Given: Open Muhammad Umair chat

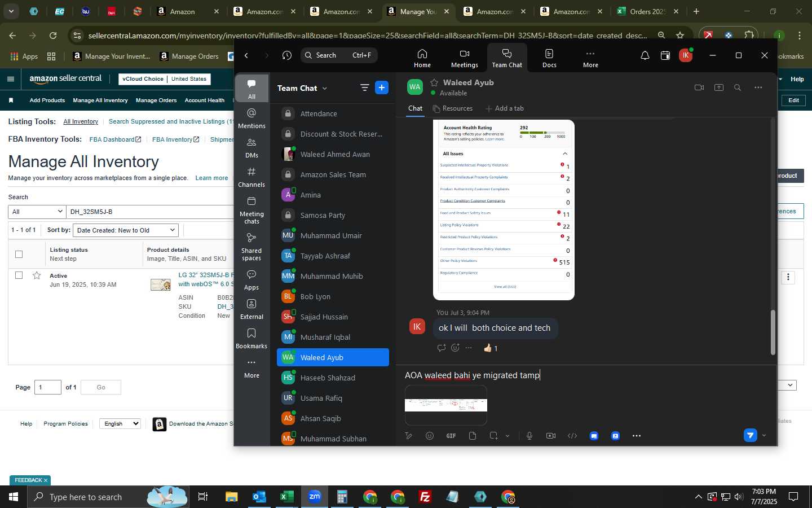Looking at the screenshot, I should 333,235.
